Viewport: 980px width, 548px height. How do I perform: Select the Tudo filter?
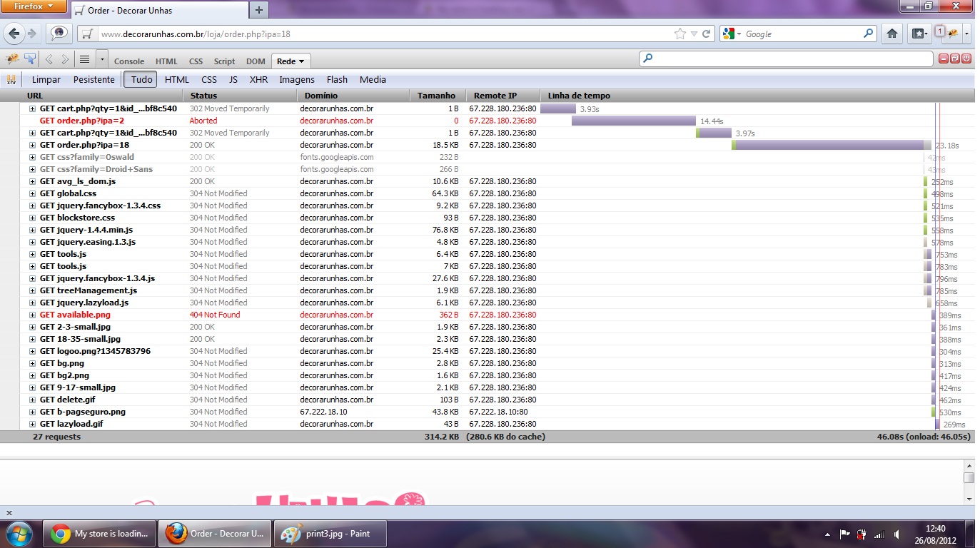tap(141, 79)
